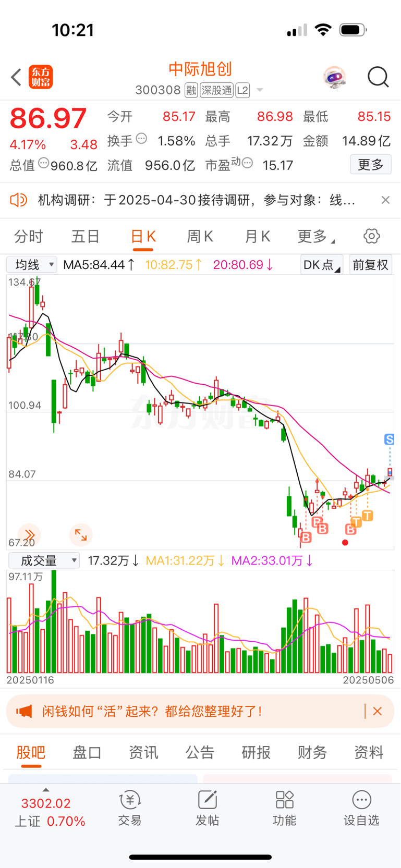Viewport: 401px width, 868px height.
Task: Expand chart to fullscreen icon
Action: click(x=81, y=534)
